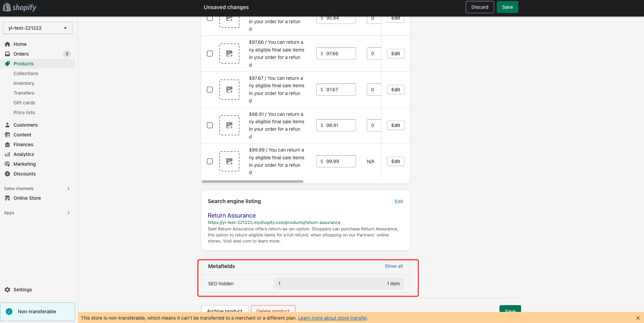Image resolution: width=644 pixels, height=323 pixels.
Task: Tick the $99.99 variant checkbox
Action: [x=210, y=161]
